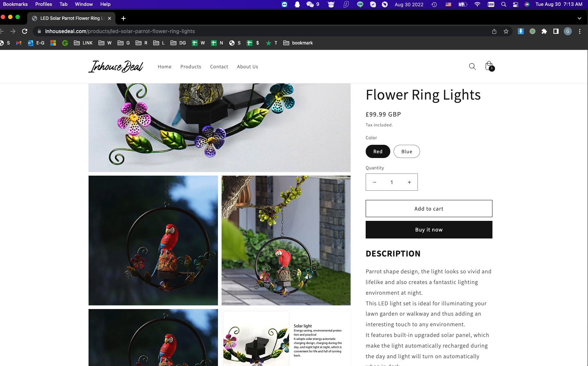Click the blue download extension icon
Image resolution: width=588 pixels, height=366 pixels.
[521, 31]
